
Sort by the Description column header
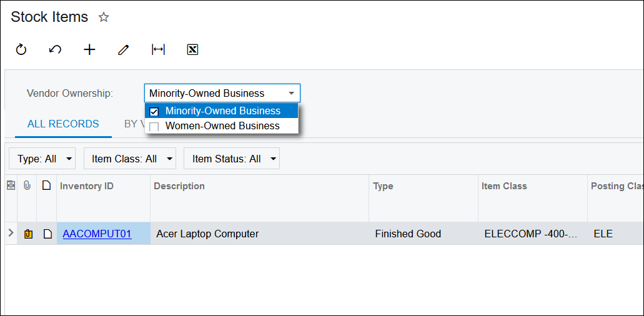179,186
